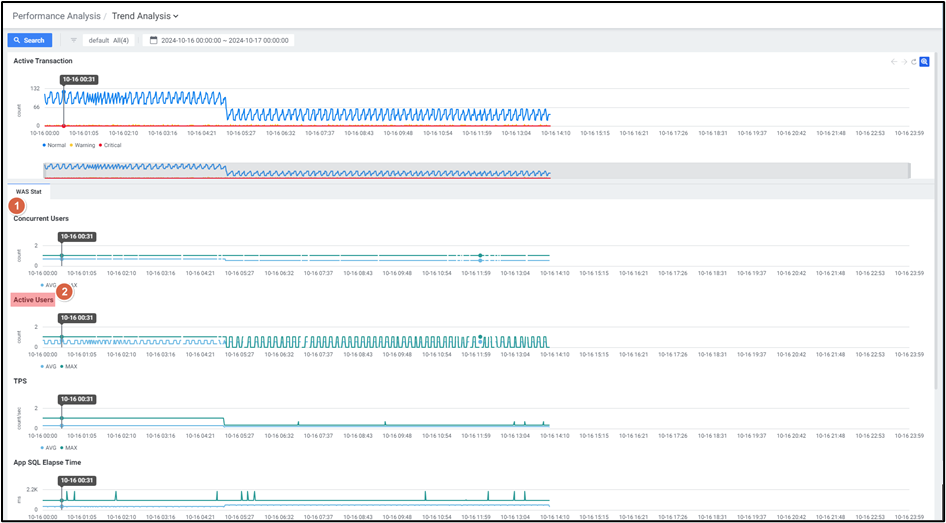Open the filter icon beside Search

pos(73,40)
